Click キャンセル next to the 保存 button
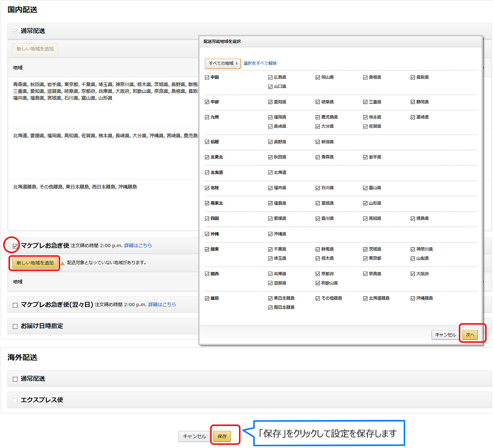Screen dimensions: 493x448 coord(194,436)
